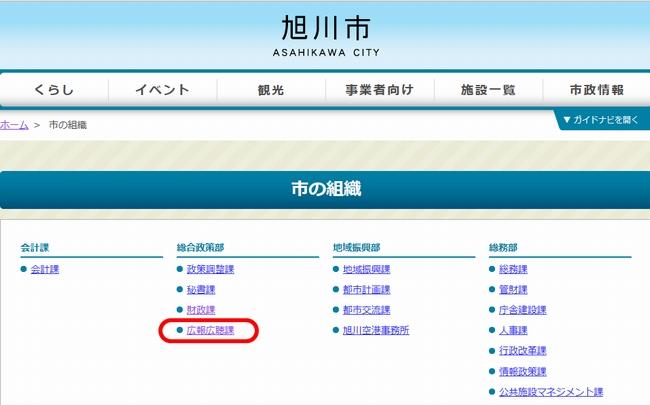Open the 事業者向け menu
Image resolution: width=650 pixels, height=405 pixels.
coord(379,90)
